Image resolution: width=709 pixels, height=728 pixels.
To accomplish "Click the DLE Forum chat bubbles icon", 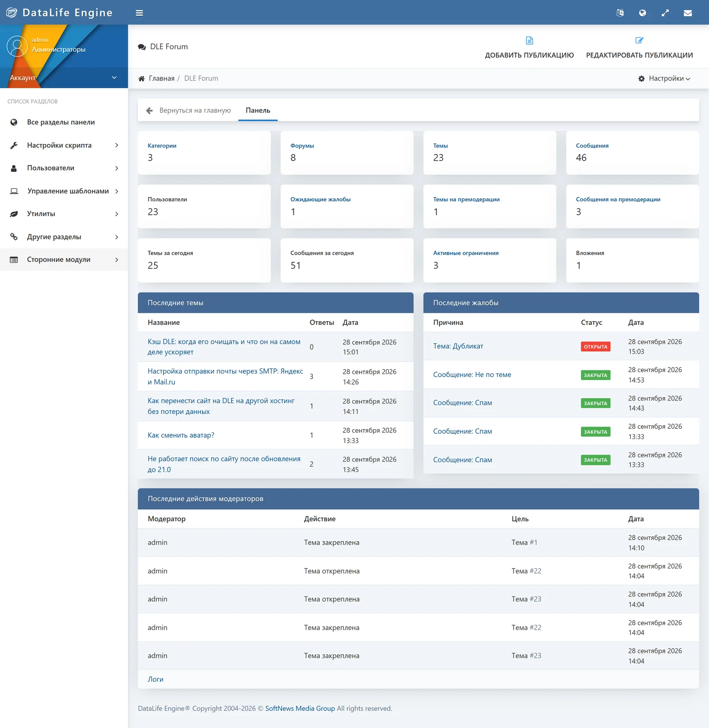I will (x=142, y=47).
